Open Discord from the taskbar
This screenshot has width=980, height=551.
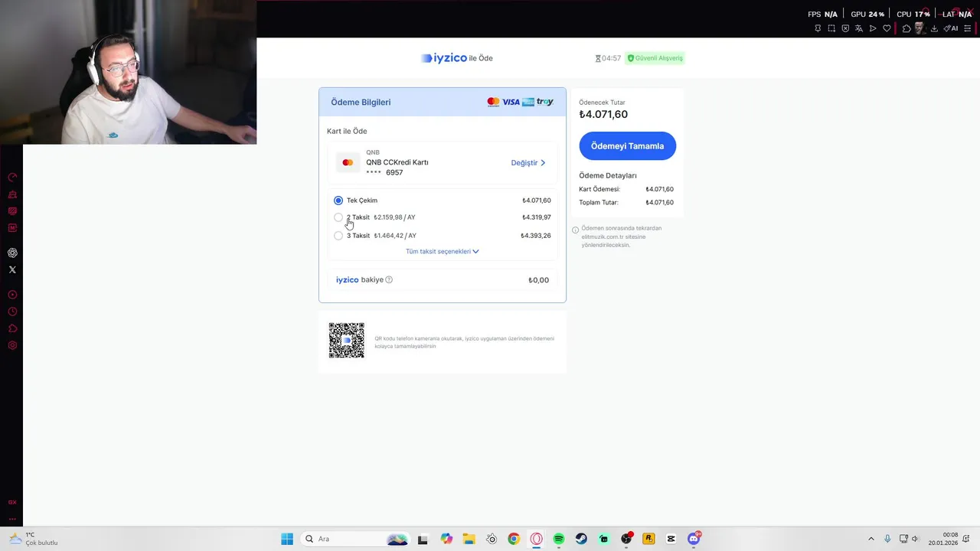point(694,539)
